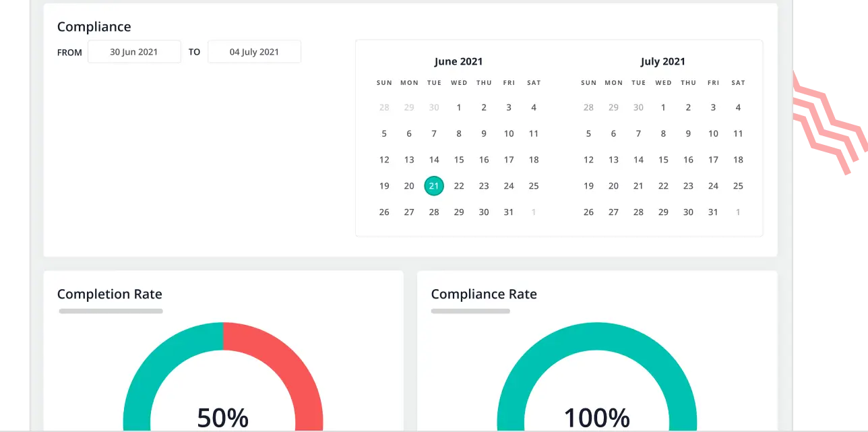
Task: Pick 1 in the June 2021 calendar first row
Action: pos(459,107)
